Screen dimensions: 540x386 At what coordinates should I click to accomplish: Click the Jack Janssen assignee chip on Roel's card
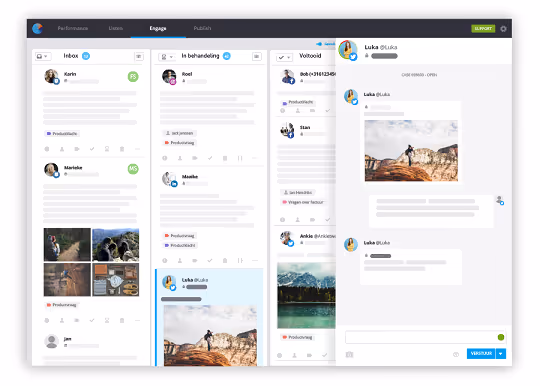pos(179,133)
